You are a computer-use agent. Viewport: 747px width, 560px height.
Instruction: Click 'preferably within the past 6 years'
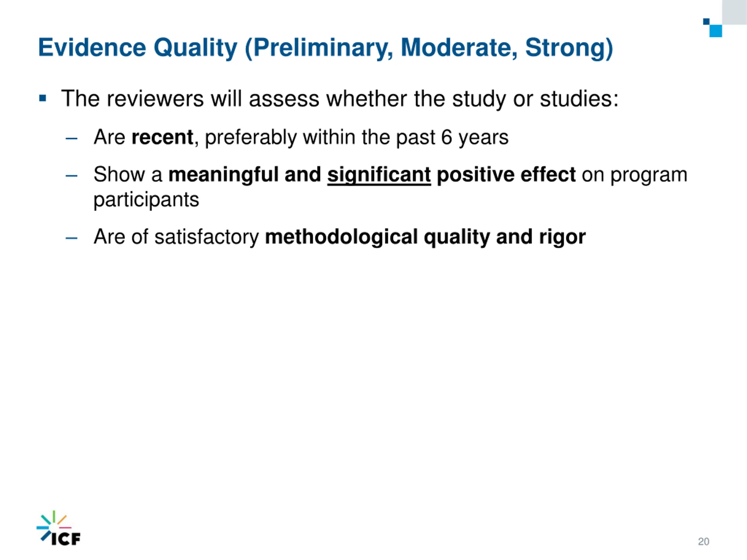coord(357,138)
